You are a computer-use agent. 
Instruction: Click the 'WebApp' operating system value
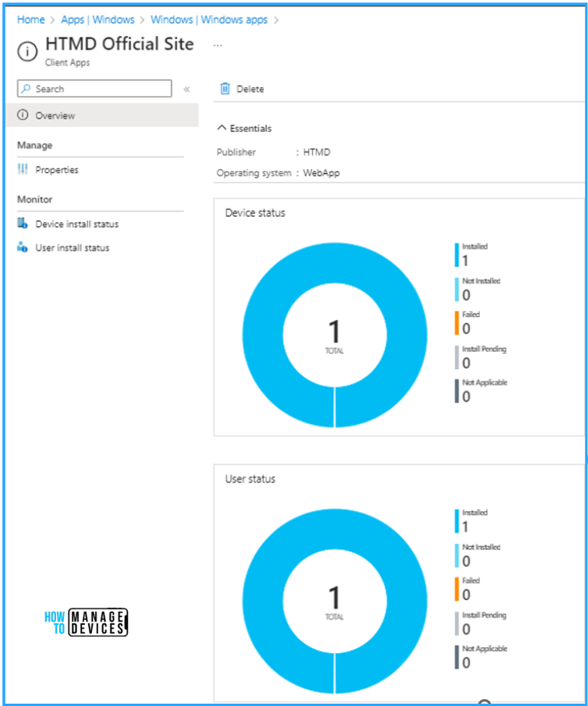click(x=321, y=173)
